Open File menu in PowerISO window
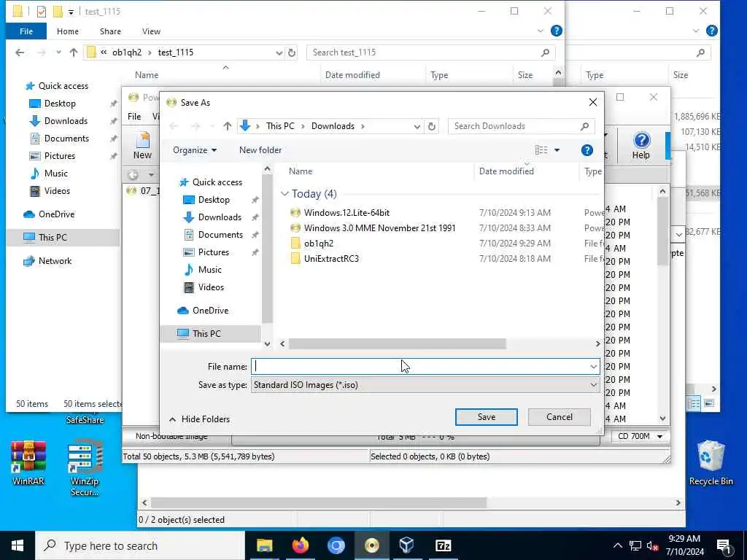This screenshot has width=747, height=560. pos(134,116)
